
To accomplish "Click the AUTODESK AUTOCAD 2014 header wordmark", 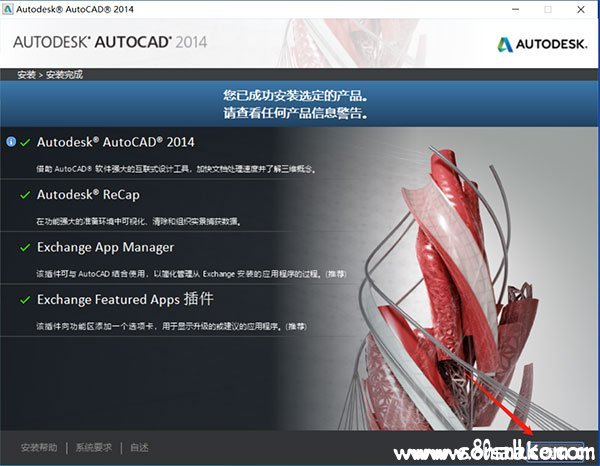I will (110, 42).
